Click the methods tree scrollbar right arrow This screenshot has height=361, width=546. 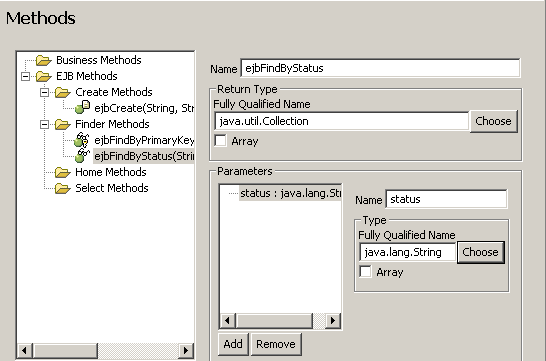coord(186,350)
